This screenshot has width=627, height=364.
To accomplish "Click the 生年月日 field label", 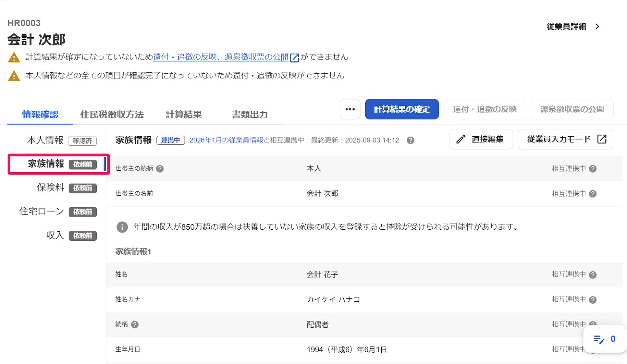I will pyautogui.click(x=128, y=350).
